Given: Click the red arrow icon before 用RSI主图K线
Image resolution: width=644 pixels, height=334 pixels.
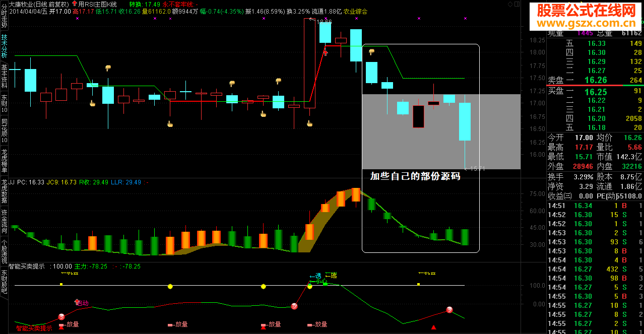Looking at the screenshot, I should pos(75,4).
